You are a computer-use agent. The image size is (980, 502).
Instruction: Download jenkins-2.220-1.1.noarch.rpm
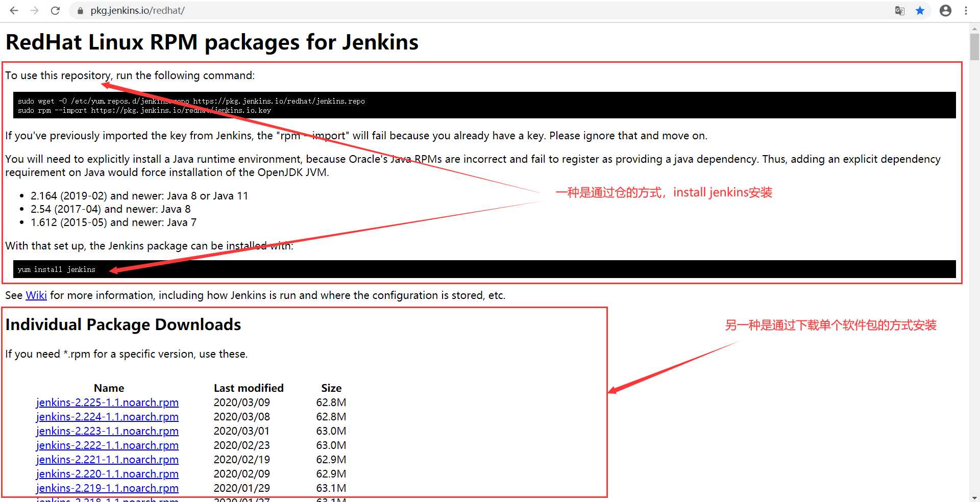click(107, 474)
